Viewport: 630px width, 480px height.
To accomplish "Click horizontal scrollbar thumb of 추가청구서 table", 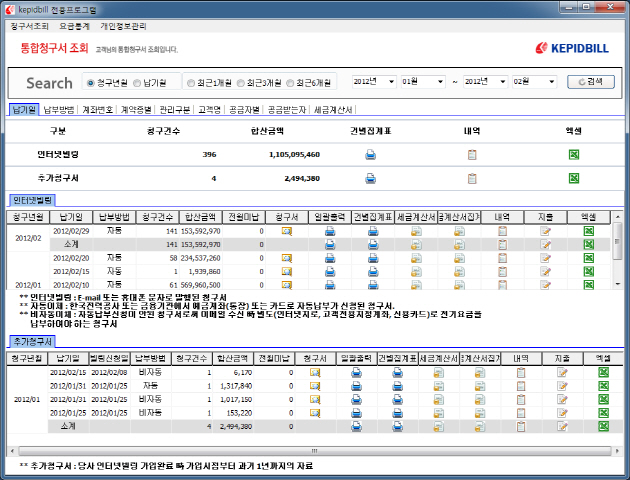I will tap(315, 451).
